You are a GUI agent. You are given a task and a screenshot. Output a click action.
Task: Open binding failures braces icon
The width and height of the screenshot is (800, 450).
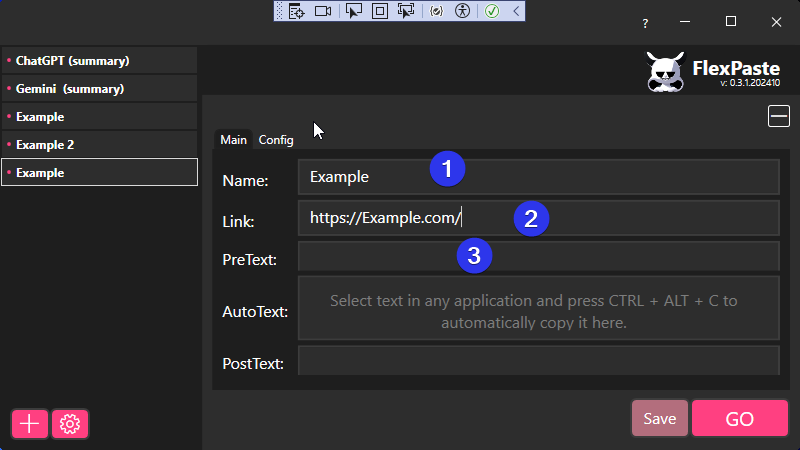click(436, 11)
